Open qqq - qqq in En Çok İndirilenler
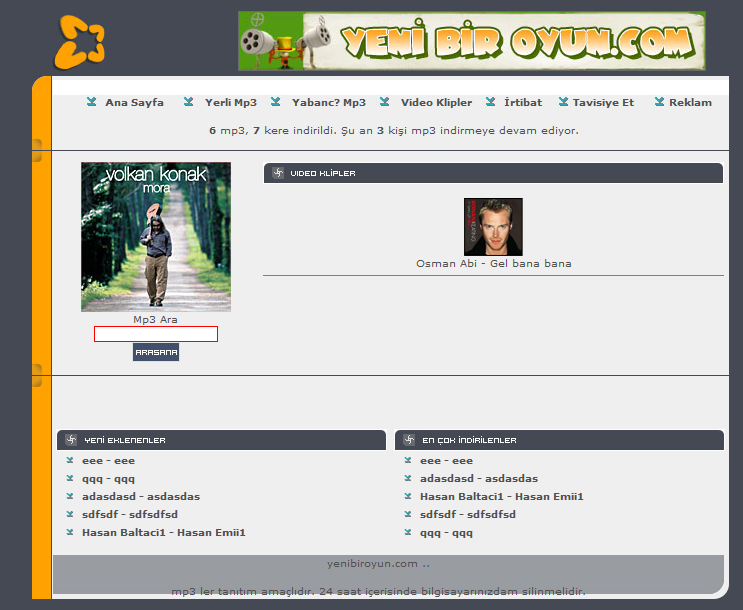This screenshot has height=610, width=743. 446,533
